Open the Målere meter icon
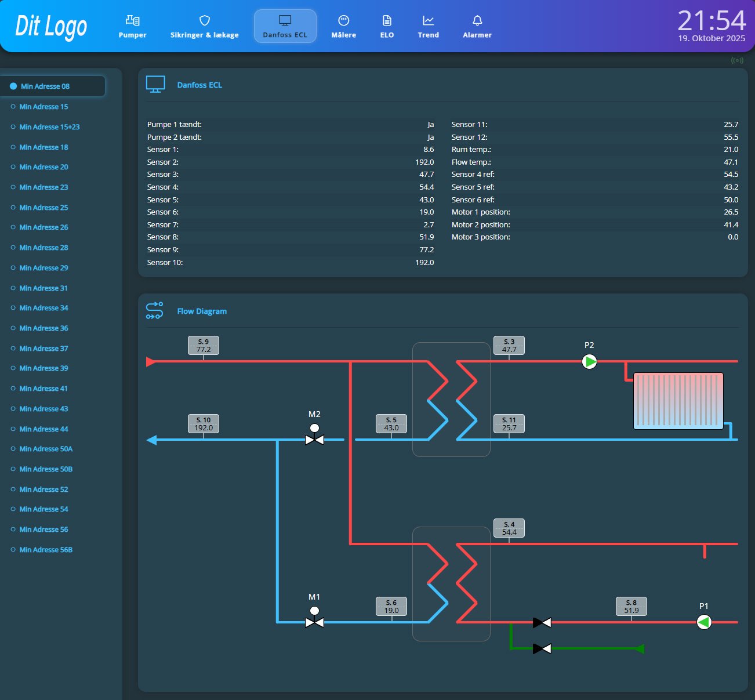This screenshot has height=700, width=755. (x=343, y=21)
